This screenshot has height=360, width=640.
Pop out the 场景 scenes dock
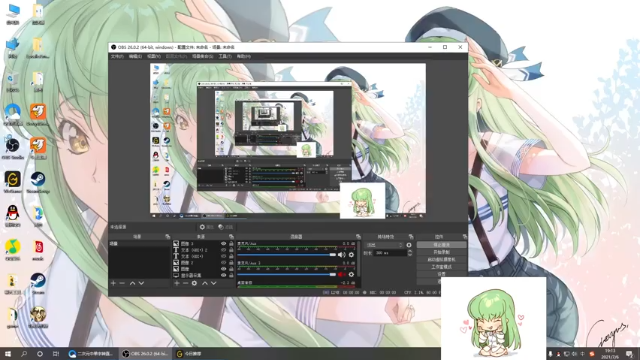pyautogui.click(x=167, y=237)
